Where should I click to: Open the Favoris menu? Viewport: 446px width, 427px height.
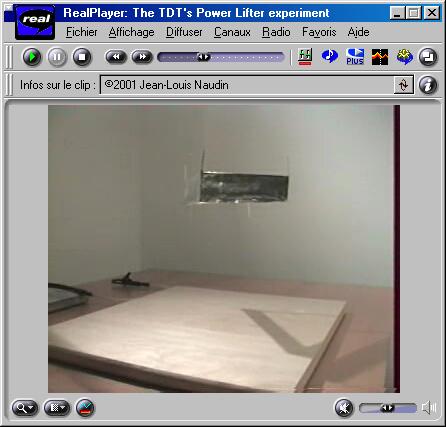click(x=319, y=32)
